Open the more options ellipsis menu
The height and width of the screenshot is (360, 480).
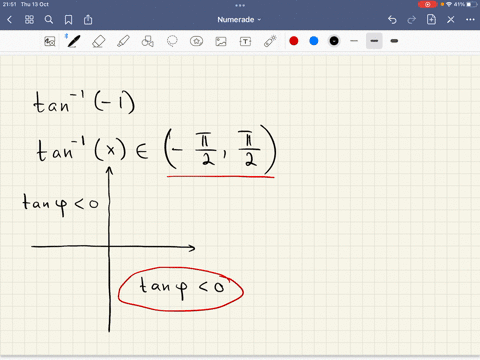[470, 20]
